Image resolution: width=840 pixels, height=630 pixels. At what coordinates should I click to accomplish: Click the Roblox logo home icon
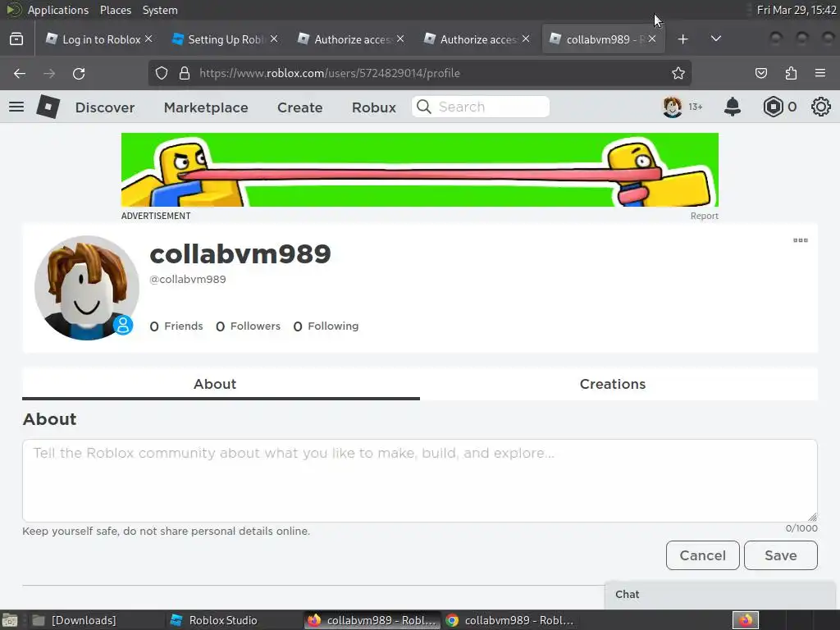tap(48, 107)
